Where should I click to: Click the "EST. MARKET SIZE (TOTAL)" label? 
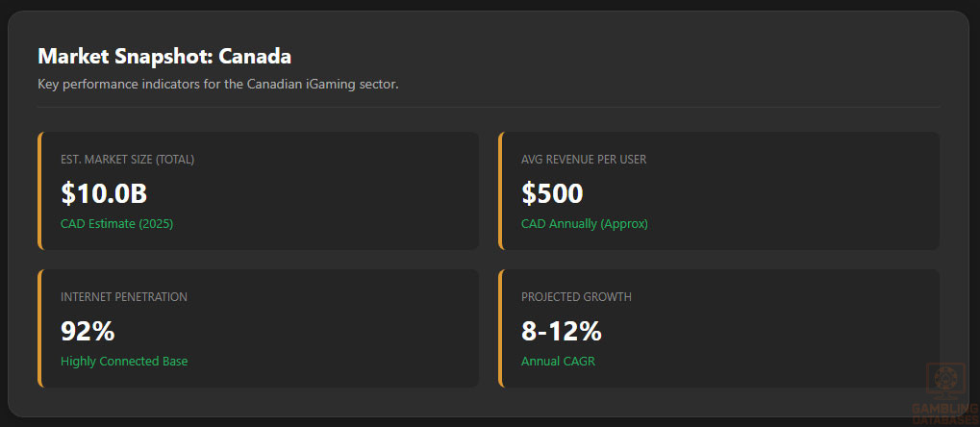(127, 160)
